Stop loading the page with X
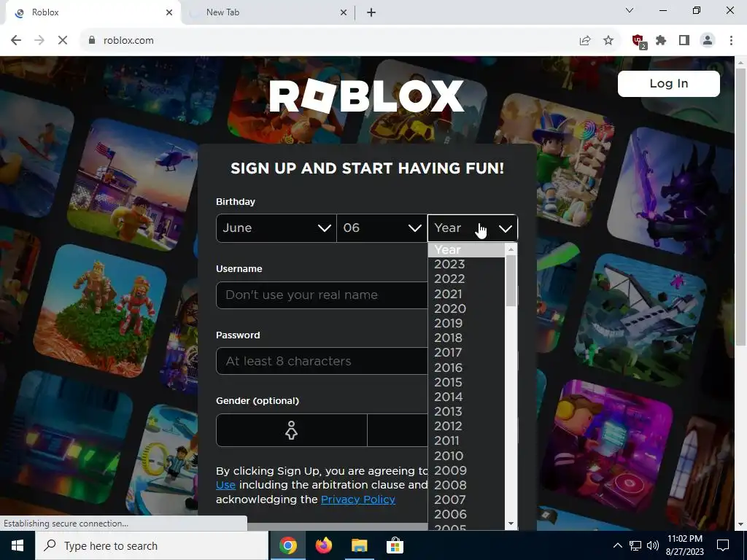This screenshot has width=747, height=560. coord(63,41)
